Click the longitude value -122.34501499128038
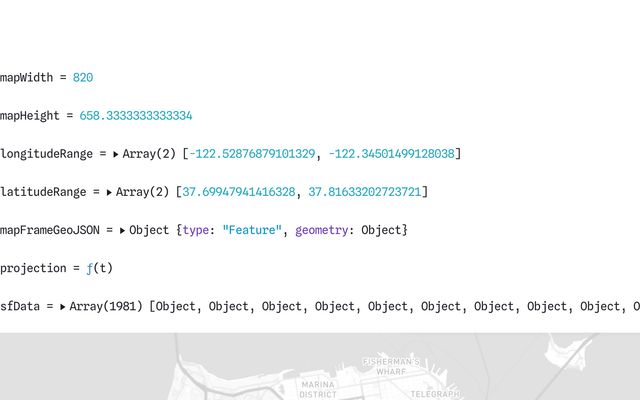Image resolution: width=640 pixels, height=400 pixels. [x=391, y=154]
